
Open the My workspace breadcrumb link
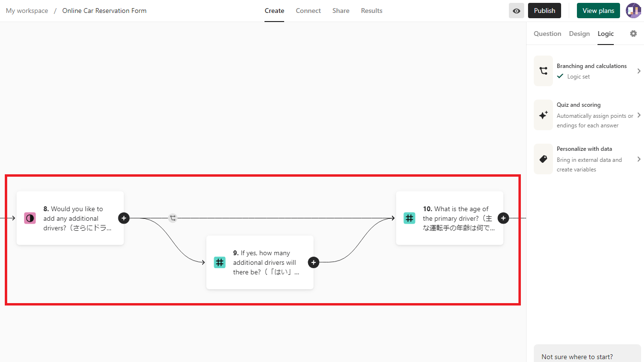click(x=27, y=11)
